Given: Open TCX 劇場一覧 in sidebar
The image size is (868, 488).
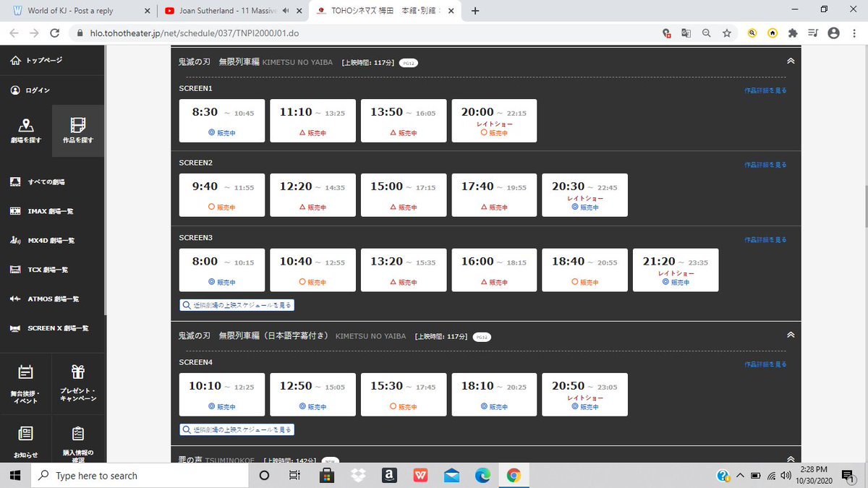Looking at the screenshot, I should tap(41, 270).
